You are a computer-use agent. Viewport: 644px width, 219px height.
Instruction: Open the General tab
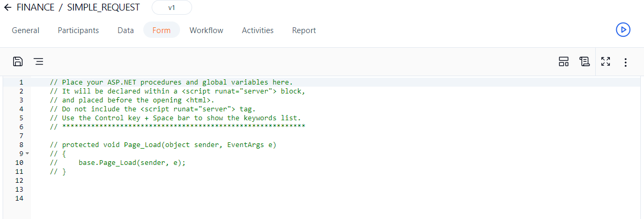click(26, 30)
